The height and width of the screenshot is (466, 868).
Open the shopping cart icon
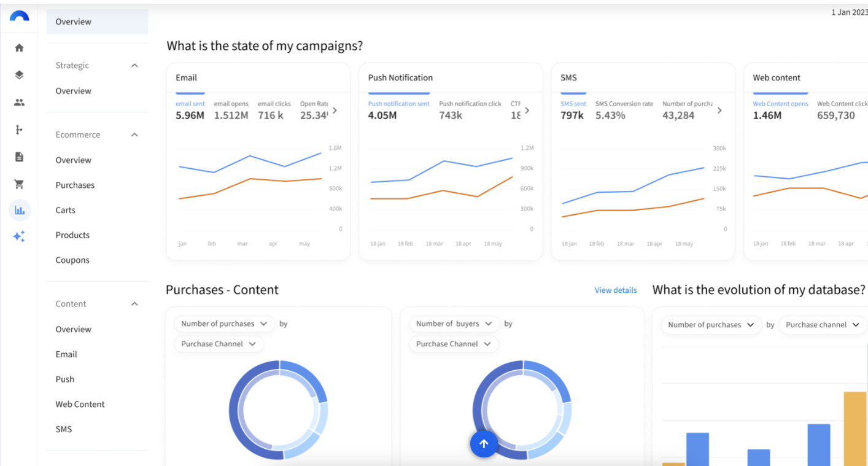coord(19,184)
